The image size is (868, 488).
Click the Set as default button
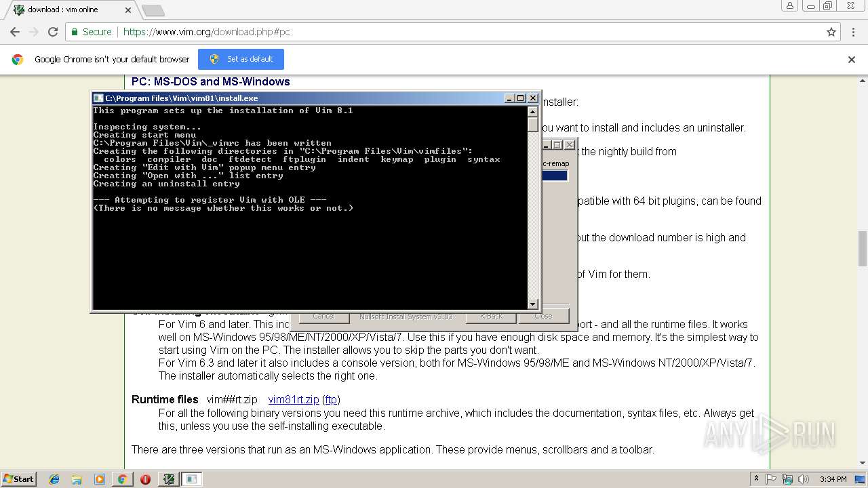tap(241, 59)
